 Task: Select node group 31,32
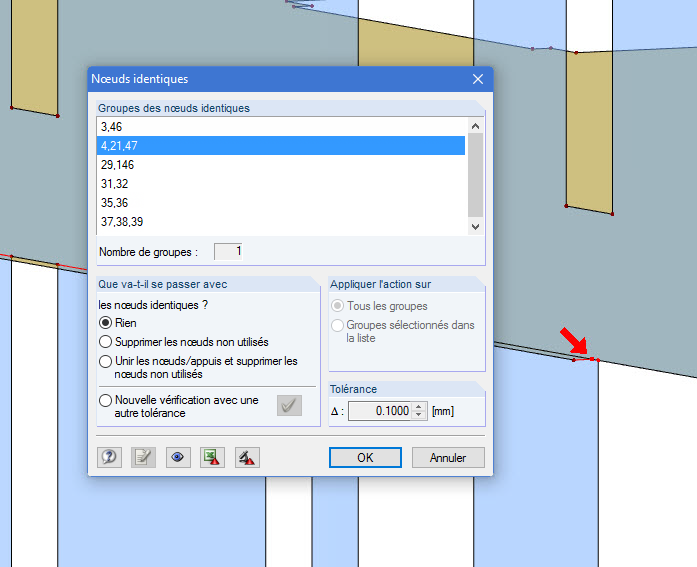[x=281, y=184]
